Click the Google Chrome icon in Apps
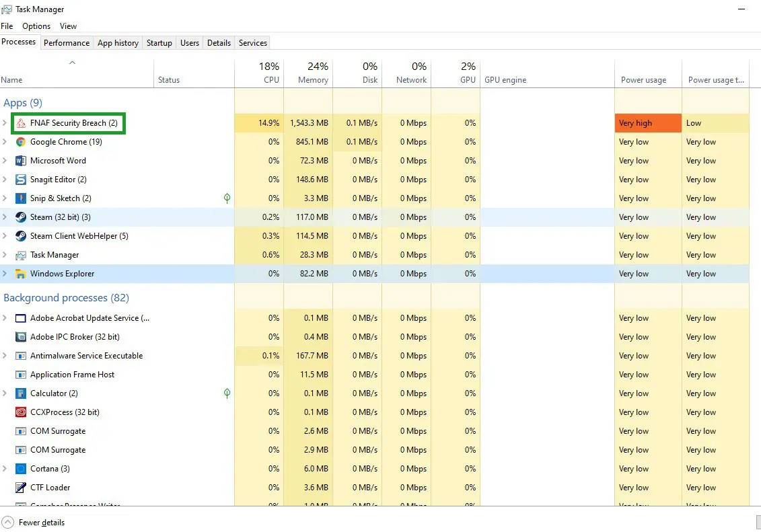The height and width of the screenshot is (532, 761). tap(20, 142)
